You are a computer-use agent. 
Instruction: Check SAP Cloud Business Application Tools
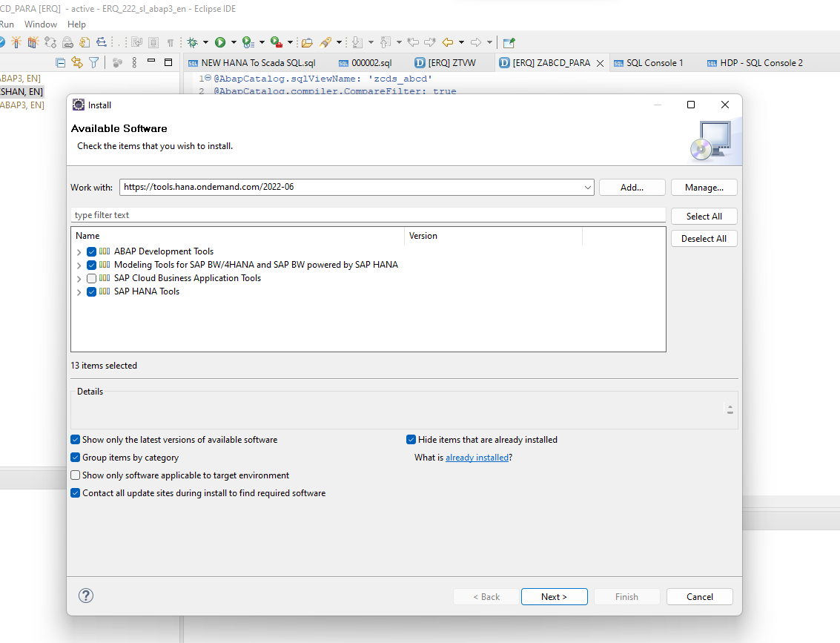click(91, 278)
